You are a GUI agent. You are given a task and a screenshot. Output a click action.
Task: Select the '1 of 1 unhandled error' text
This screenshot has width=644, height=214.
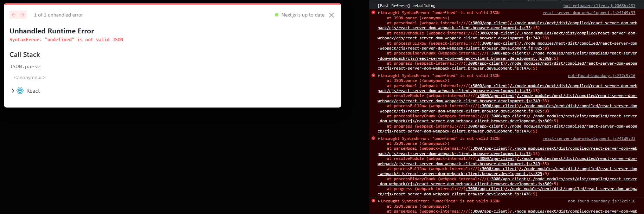pos(58,15)
